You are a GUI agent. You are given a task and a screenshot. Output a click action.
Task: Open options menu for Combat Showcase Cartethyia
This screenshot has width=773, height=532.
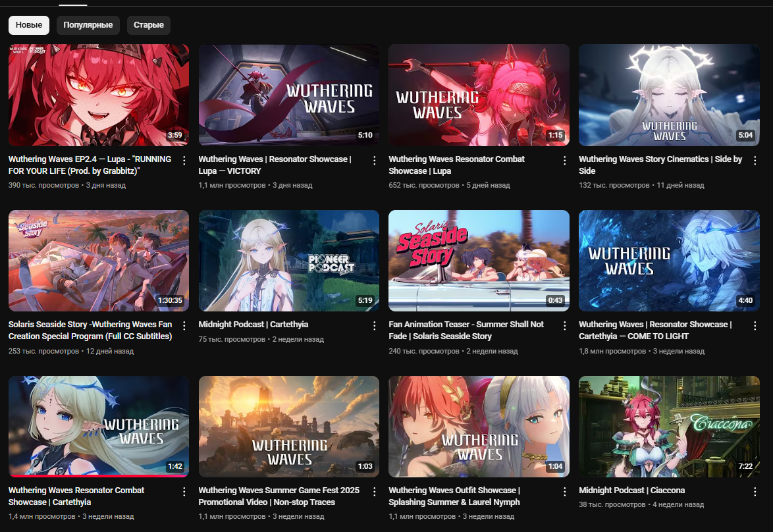point(184,492)
